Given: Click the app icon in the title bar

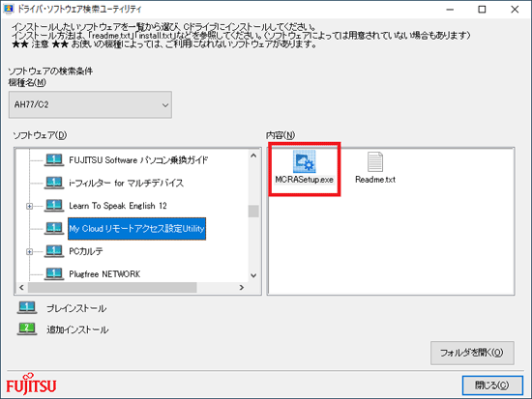Looking at the screenshot, I should click(x=9, y=9).
